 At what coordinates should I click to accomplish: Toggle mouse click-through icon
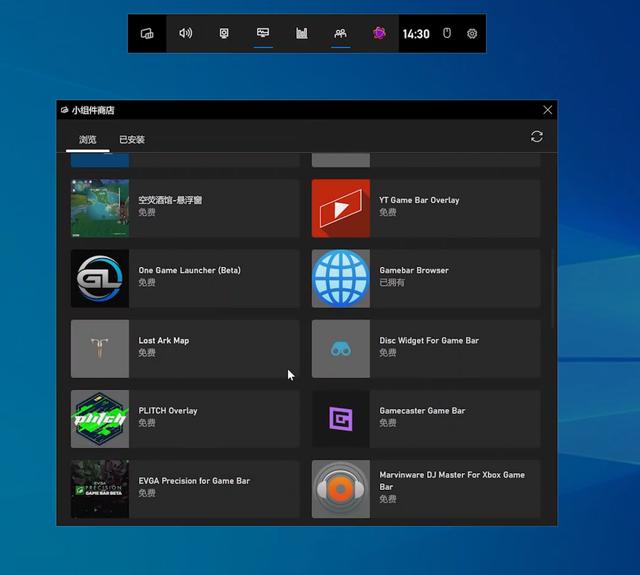point(447,34)
